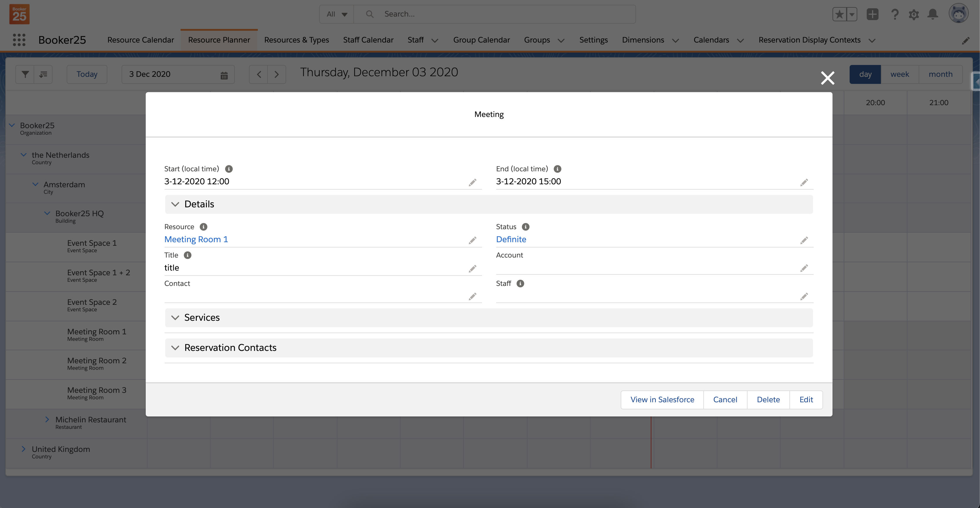The width and height of the screenshot is (980, 508).
Task: Click the edit pencil beside Status Definite
Action: 804,240
